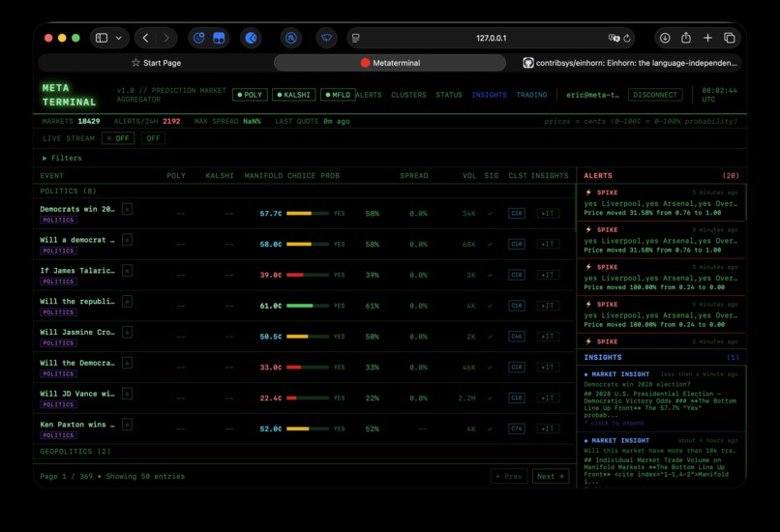This screenshot has width=780, height=532.
Task: Star the Will JD Vance market
Action: pyautogui.click(x=128, y=395)
